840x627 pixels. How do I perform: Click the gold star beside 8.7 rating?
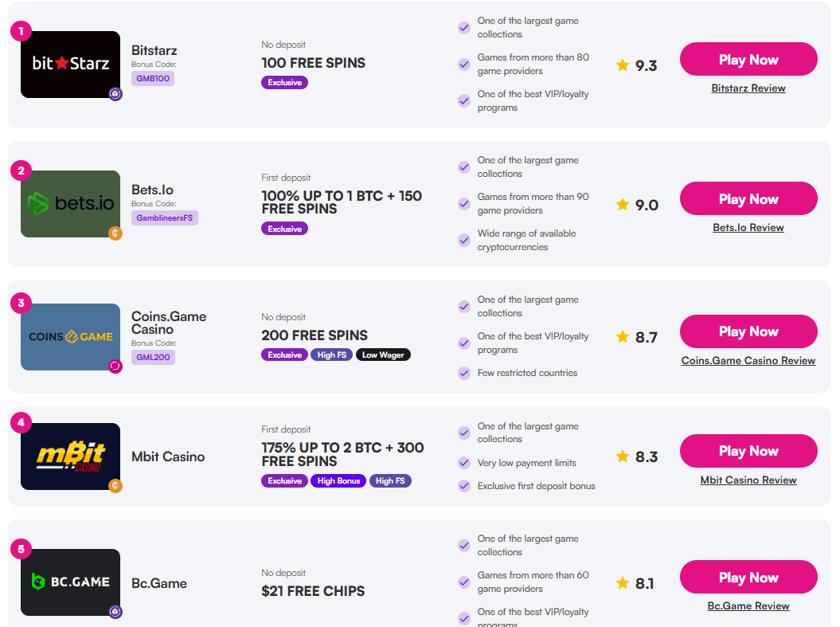tap(623, 336)
